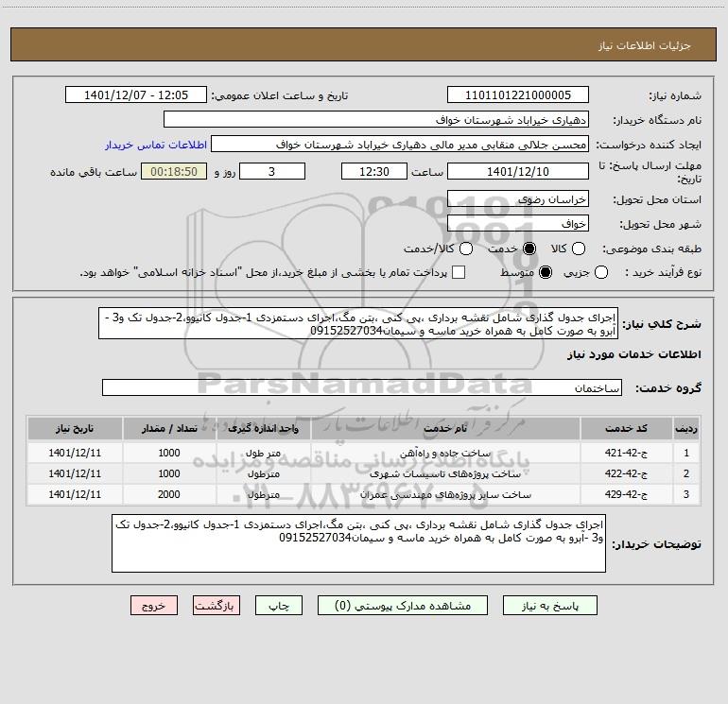The image size is (728, 704).
Task: Click the پاسخ به نیاز button
Action: [x=549, y=606]
